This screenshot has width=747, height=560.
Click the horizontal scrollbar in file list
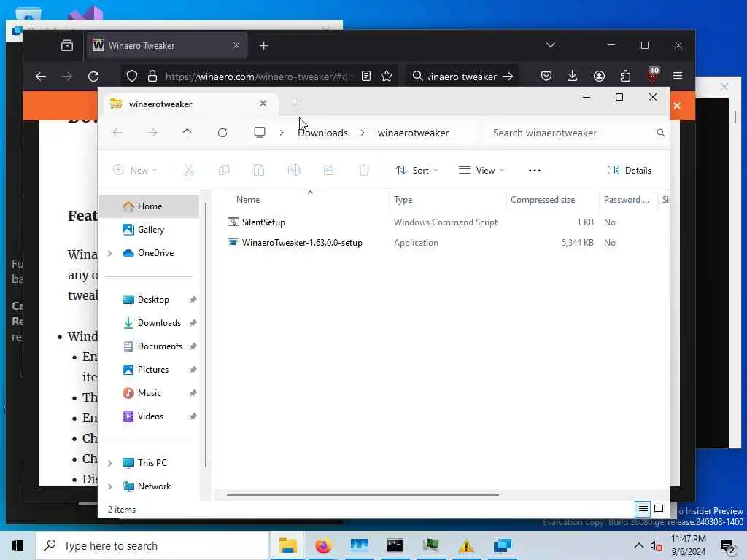pos(363,495)
